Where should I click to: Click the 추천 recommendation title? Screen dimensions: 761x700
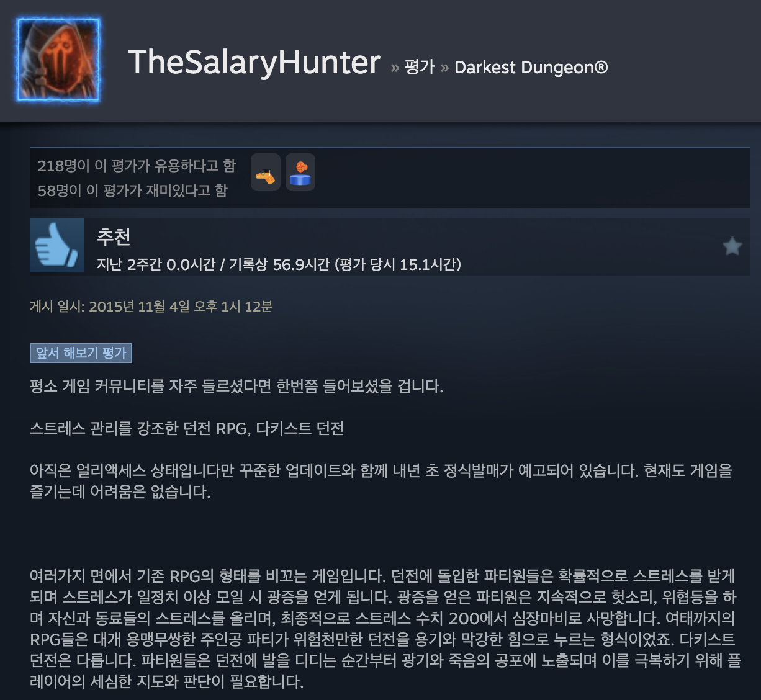coord(114,236)
